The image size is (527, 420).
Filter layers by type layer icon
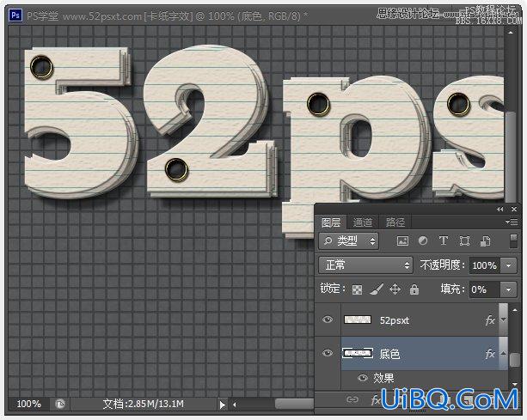pos(444,240)
